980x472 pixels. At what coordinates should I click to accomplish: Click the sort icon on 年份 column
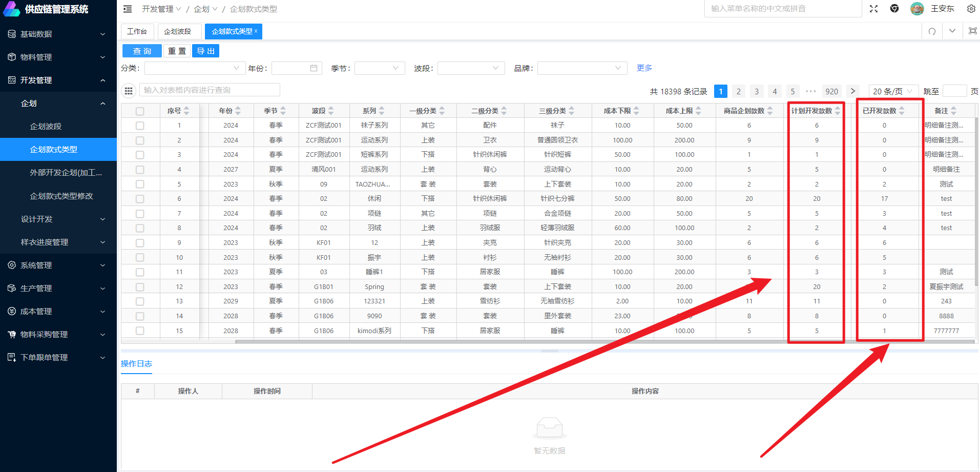(x=238, y=111)
